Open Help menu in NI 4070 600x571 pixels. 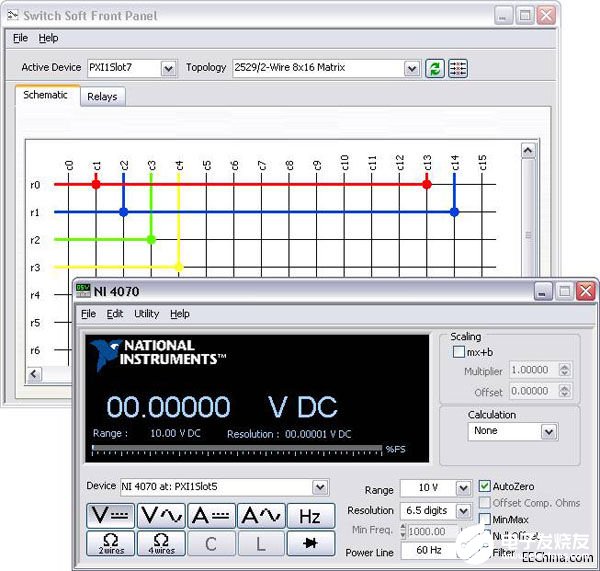pos(180,314)
